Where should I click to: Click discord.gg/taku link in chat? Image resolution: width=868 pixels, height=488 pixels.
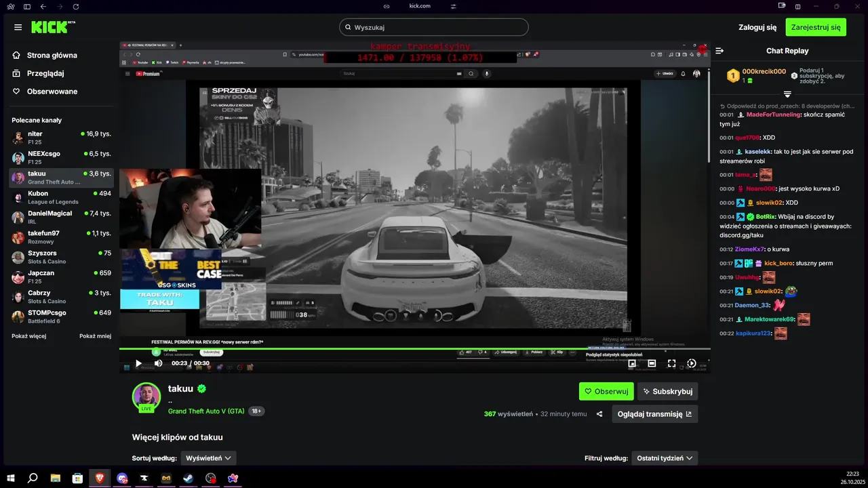point(741,235)
